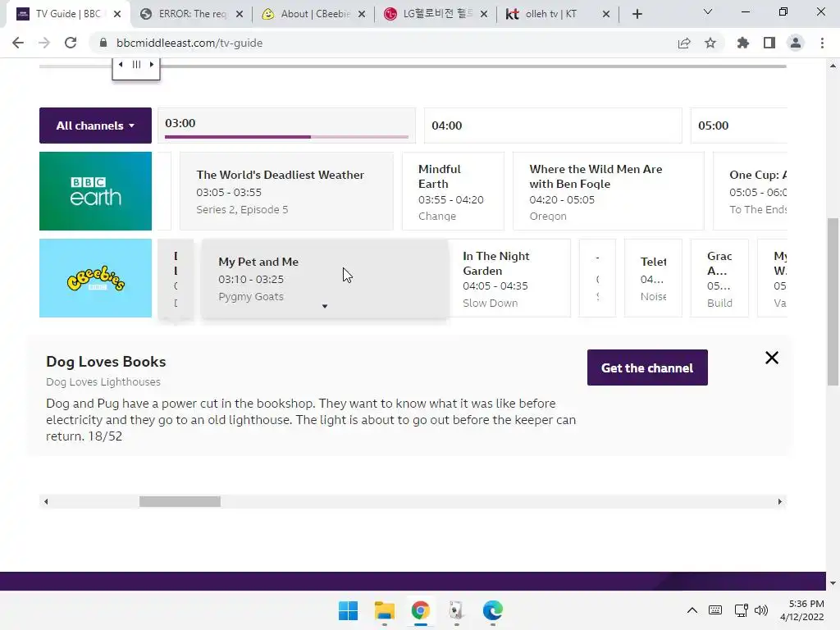Viewport: 840px width, 630px height.
Task: Close the About | CBeebies tab
Action: [x=362, y=14]
